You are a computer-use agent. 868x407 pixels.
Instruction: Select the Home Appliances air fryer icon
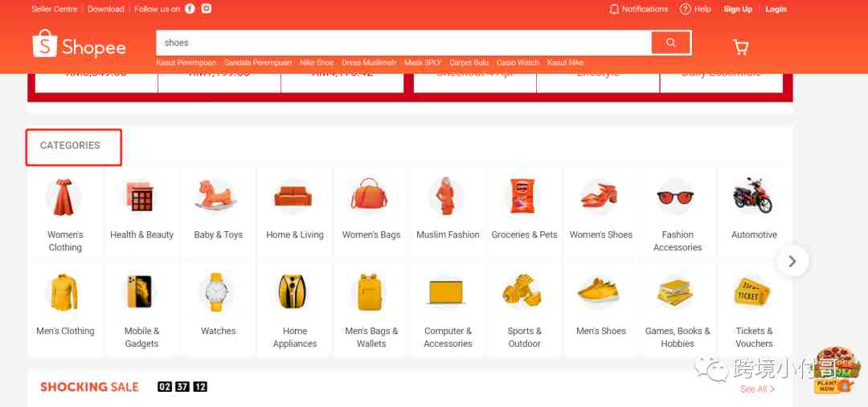(x=293, y=292)
